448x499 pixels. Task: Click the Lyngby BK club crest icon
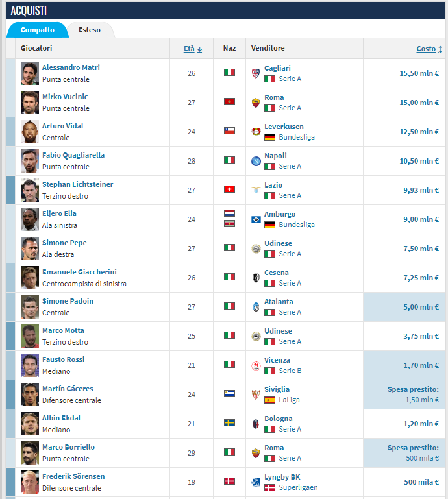(x=256, y=482)
